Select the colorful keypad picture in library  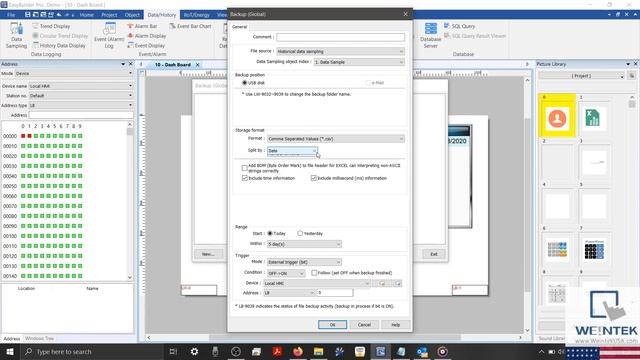tap(557, 249)
